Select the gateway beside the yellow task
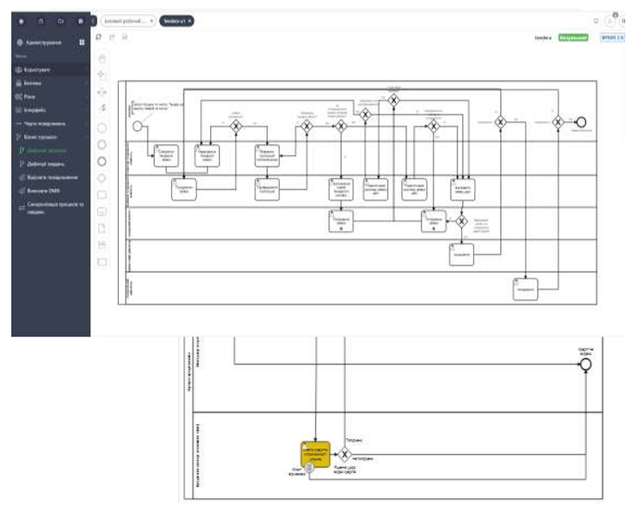Screen dimensions: 640x518 [x=344, y=454]
